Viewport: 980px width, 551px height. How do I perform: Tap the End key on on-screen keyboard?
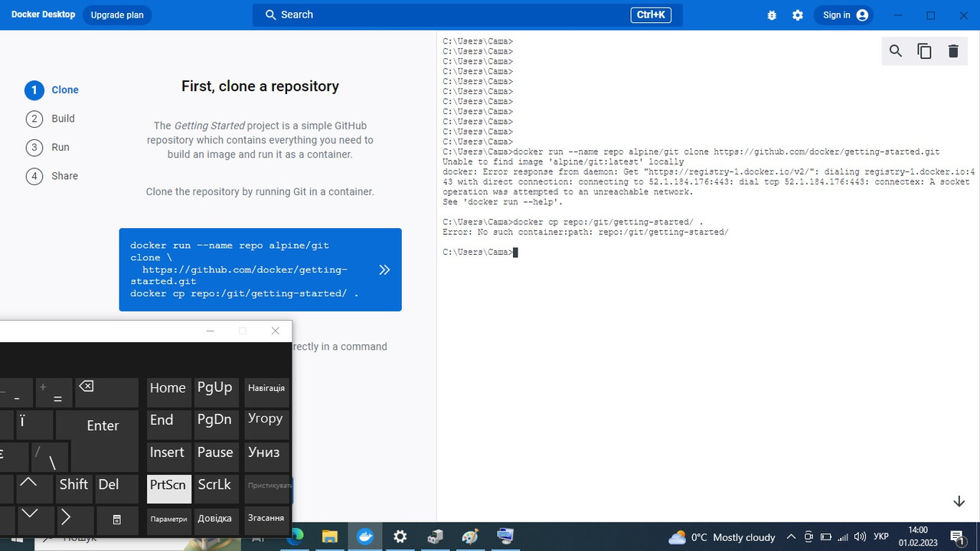coord(168,425)
